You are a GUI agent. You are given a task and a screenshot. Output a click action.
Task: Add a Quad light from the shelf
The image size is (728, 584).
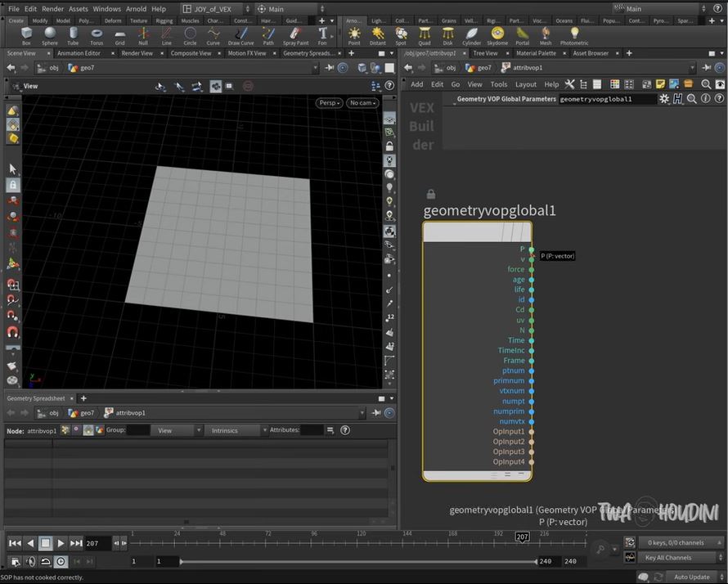pos(425,36)
